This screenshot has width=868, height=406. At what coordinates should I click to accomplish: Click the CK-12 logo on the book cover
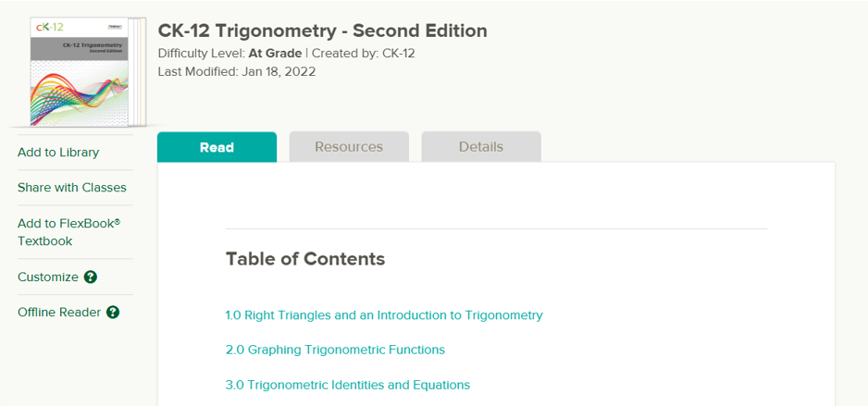coord(49,27)
